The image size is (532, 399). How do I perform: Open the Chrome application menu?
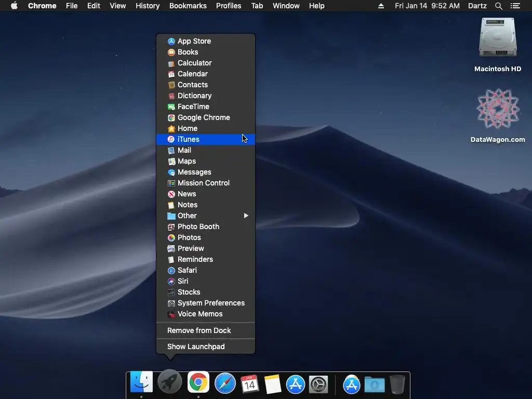click(x=42, y=6)
